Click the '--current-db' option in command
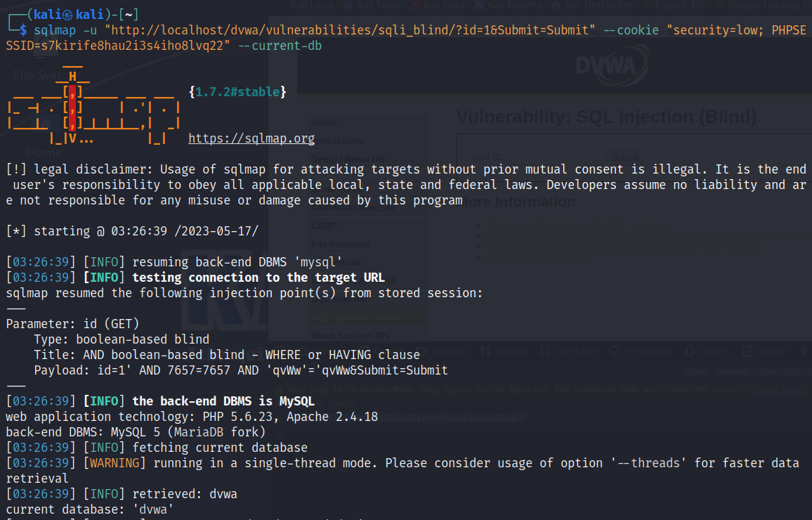Viewport: 812px width, 520px height. point(280,46)
